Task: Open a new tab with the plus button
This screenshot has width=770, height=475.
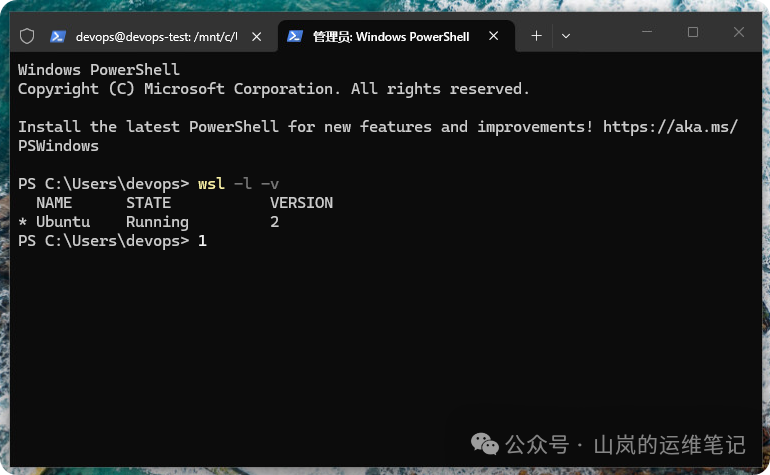Action: click(x=536, y=35)
